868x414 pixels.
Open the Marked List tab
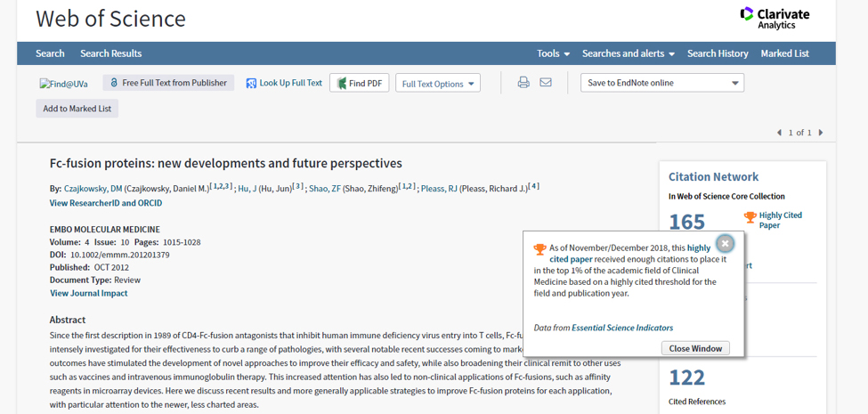tap(784, 53)
